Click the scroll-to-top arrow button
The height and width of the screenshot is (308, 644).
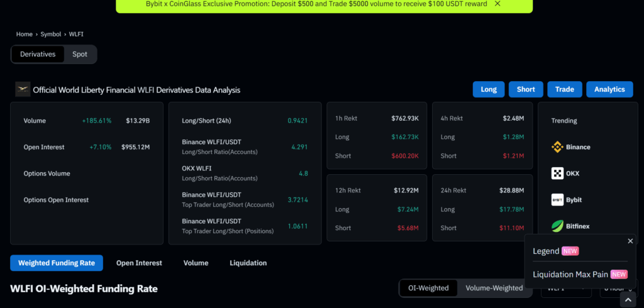(628, 300)
